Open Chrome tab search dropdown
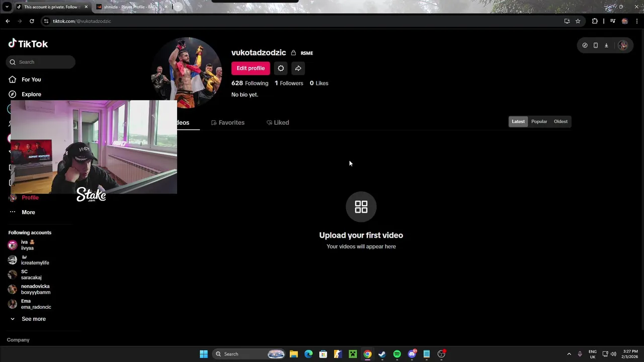This screenshot has width=644, height=362. coord(7,7)
